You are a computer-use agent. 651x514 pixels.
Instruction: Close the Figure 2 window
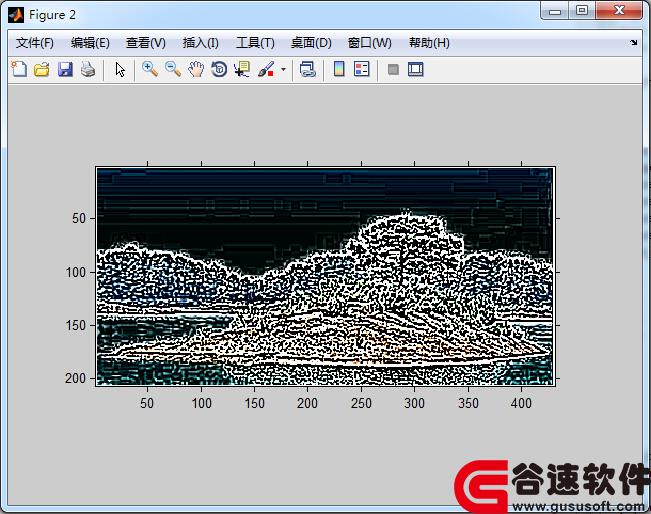619,11
